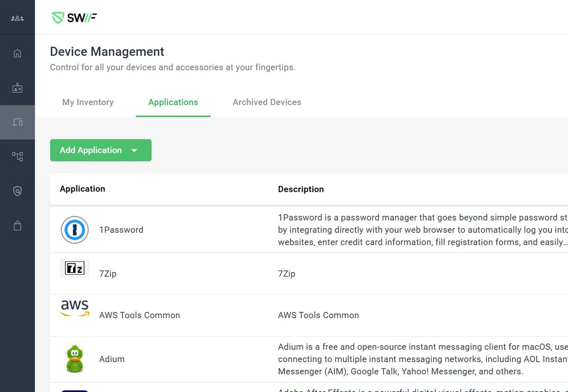This screenshot has height=392, width=568.
Task: Open the shopping bag sidebar icon
Action: point(17,226)
